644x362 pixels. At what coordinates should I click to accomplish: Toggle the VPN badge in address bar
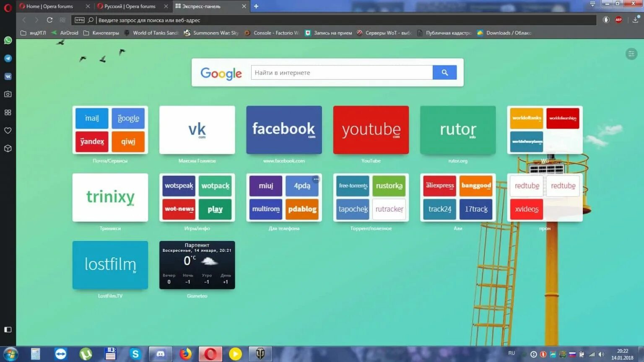pos(79,20)
